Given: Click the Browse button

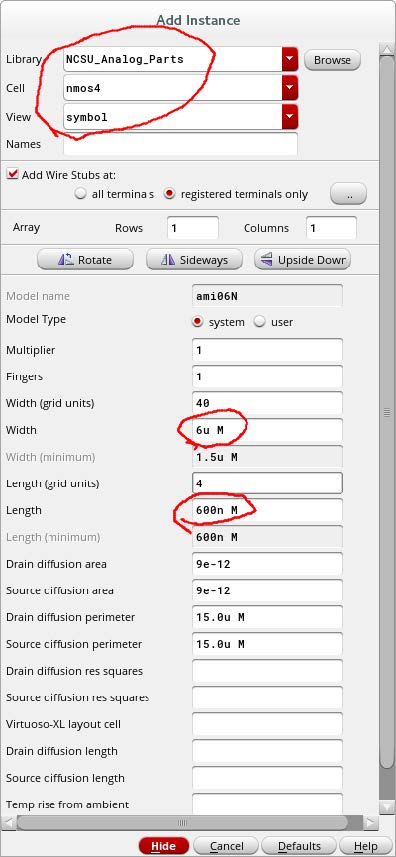Looking at the screenshot, I should pyautogui.click(x=332, y=60).
